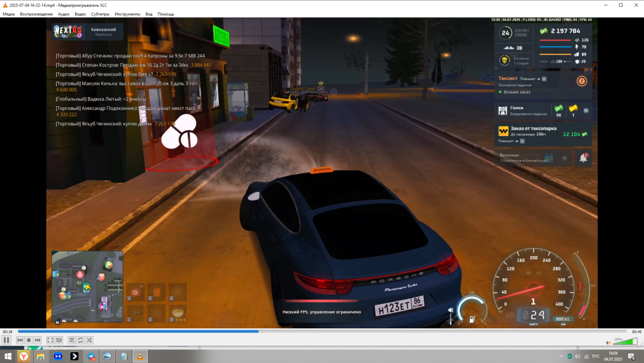
Task: Click the Гонки checkered flag icon
Action: click(503, 110)
